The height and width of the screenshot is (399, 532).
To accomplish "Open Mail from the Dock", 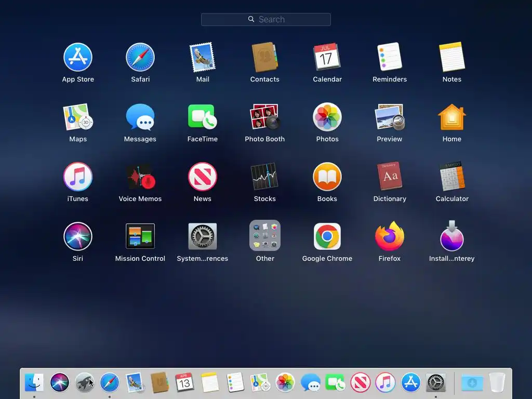I will pos(135,382).
